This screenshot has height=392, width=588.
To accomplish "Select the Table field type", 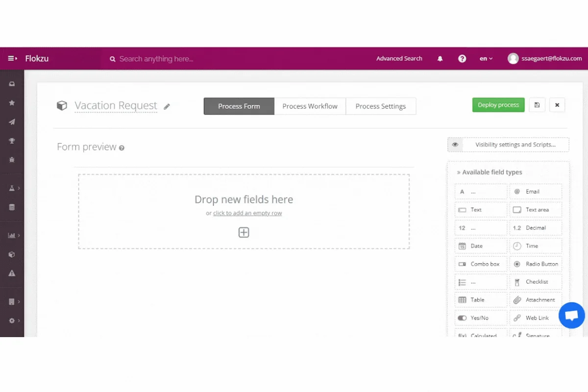I will [x=481, y=300].
